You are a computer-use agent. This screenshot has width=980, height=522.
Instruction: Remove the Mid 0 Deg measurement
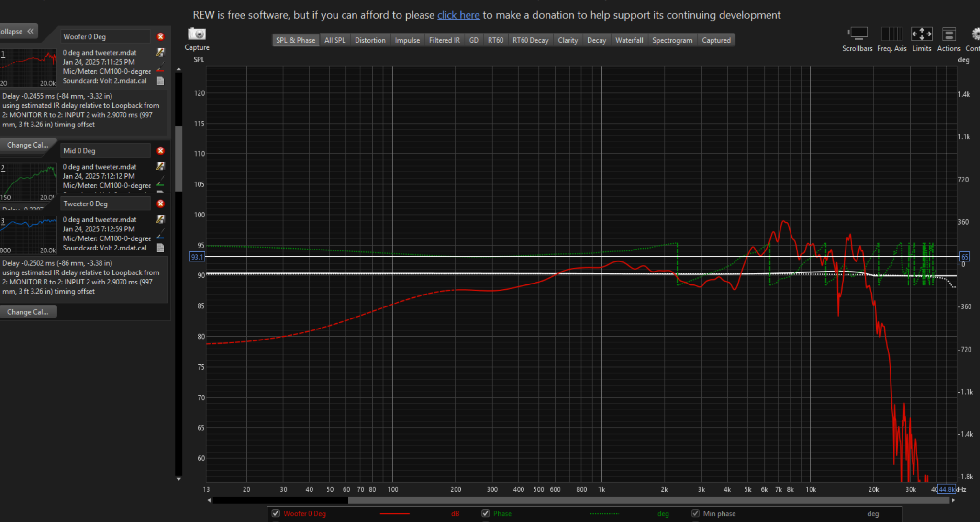click(x=161, y=150)
